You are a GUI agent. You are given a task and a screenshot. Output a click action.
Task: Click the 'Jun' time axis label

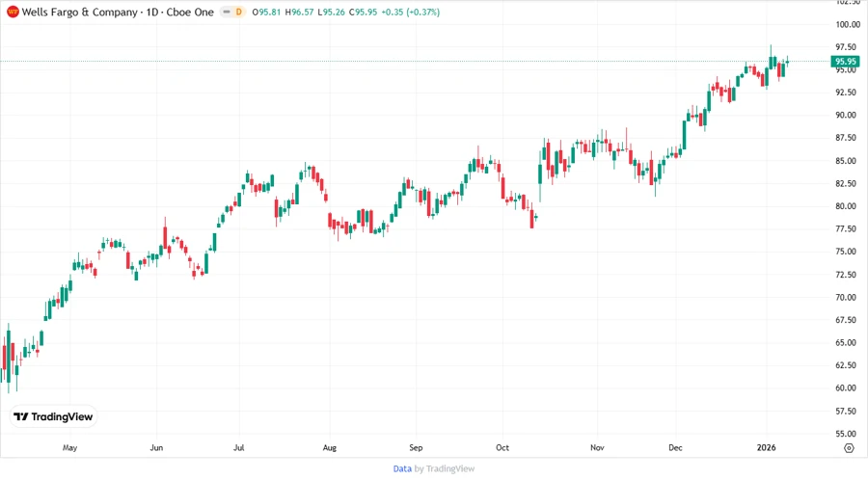(x=156, y=447)
